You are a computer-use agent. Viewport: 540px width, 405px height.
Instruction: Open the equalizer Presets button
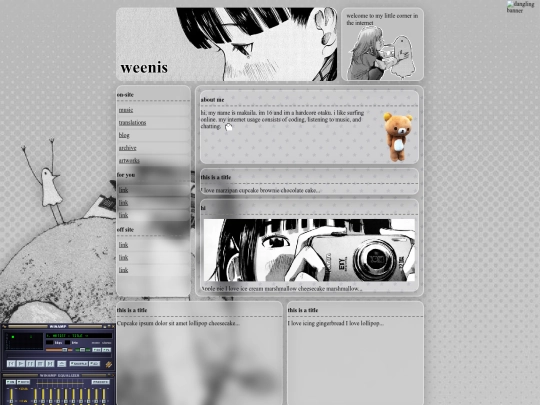tap(101, 382)
